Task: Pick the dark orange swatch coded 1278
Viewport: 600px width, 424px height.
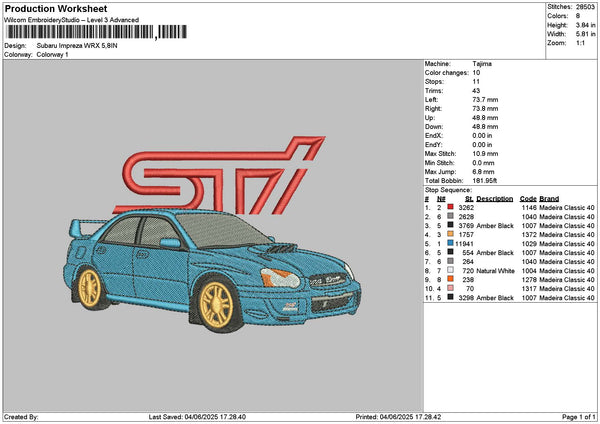Action: tap(452, 279)
